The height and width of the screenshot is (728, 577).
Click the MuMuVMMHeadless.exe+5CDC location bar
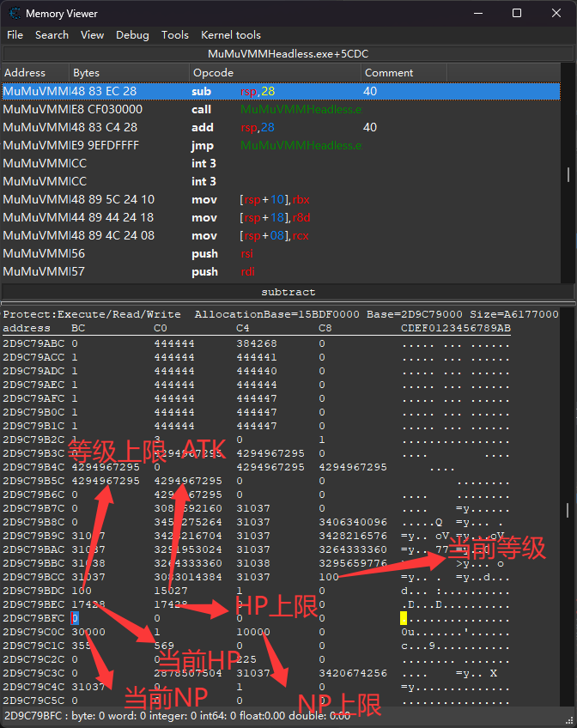coord(288,54)
